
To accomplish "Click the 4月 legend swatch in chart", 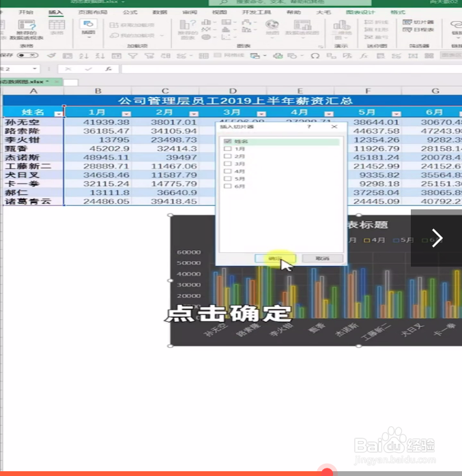I will pyautogui.click(x=367, y=241).
